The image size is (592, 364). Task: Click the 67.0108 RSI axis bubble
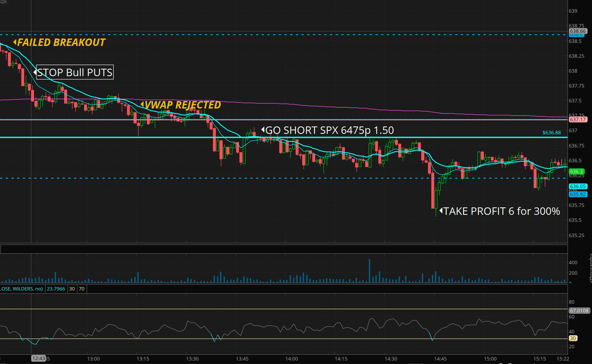tap(579, 311)
